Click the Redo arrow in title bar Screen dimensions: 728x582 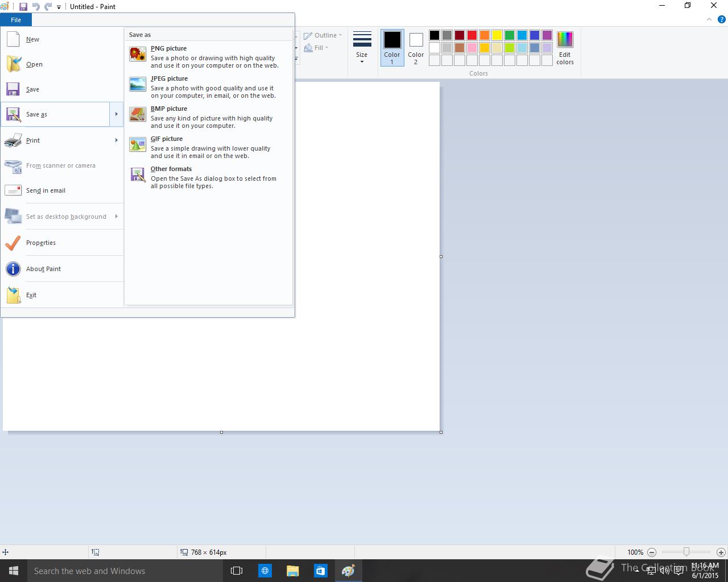(48, 7)
